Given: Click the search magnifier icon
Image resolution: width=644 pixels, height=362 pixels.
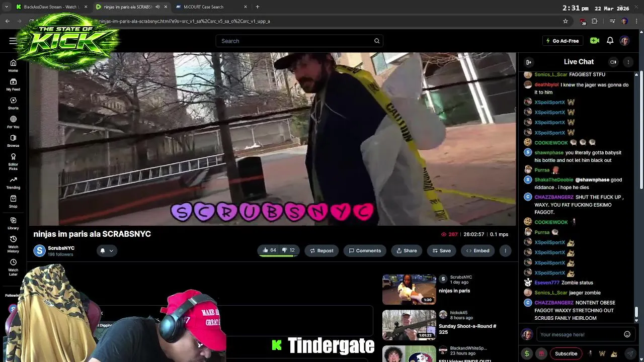Looking at the screenshot, I should [x=377, y=41].
